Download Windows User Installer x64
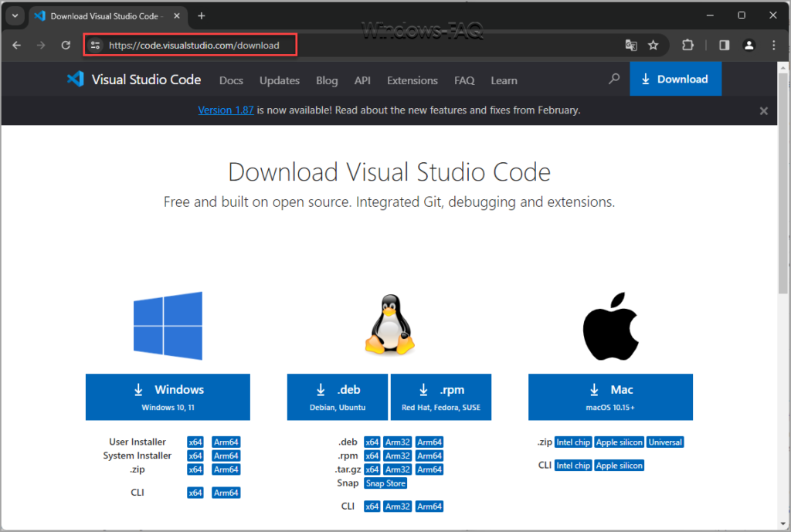Screen dimensions: 791x532 click(x=195, y=442)
